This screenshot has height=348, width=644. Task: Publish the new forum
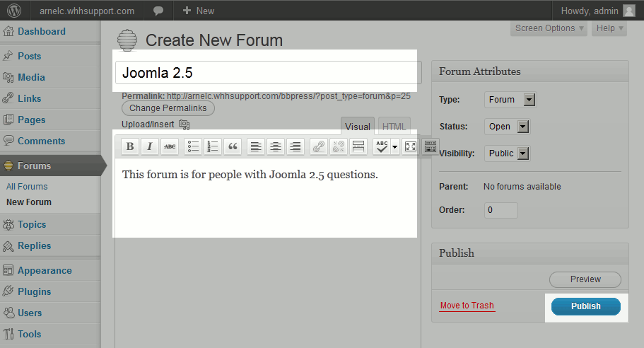(x=585, y=306)
